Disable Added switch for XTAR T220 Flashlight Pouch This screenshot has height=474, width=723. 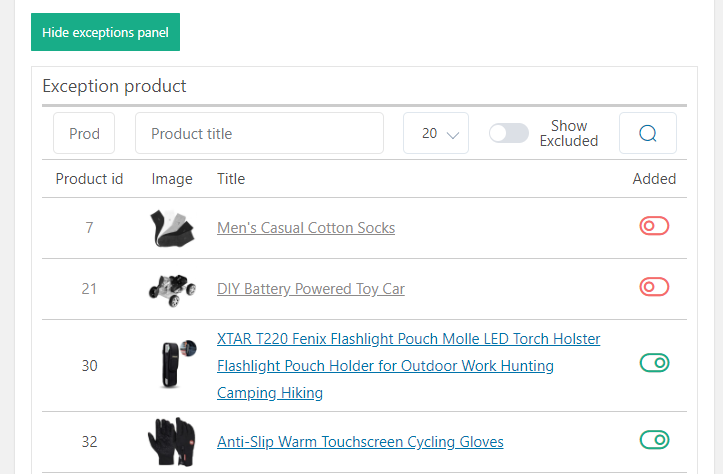point(654,363)
